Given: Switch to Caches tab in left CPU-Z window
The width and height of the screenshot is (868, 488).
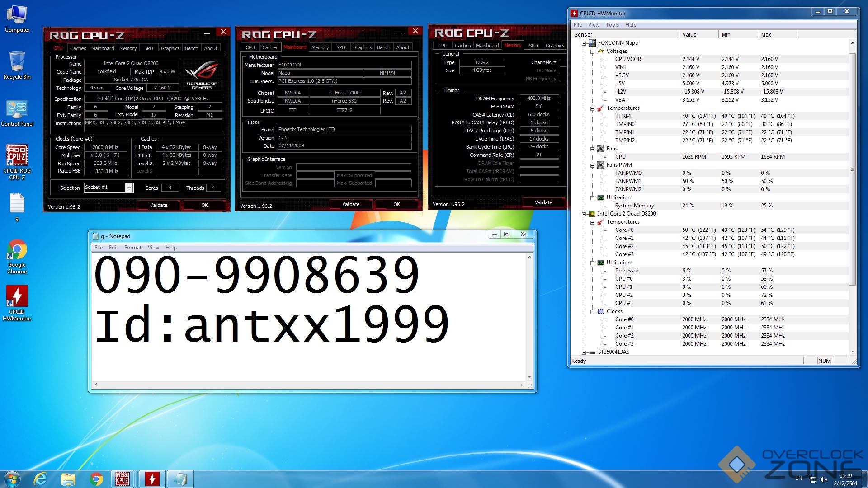Looking at the screenshot, I should [x=78, y=48].
